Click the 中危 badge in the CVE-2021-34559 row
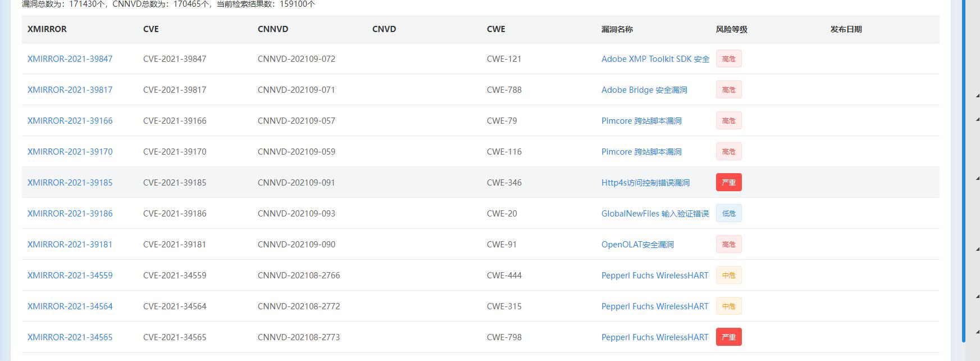This screenshot has width=980, height=361. coord(729,275)
